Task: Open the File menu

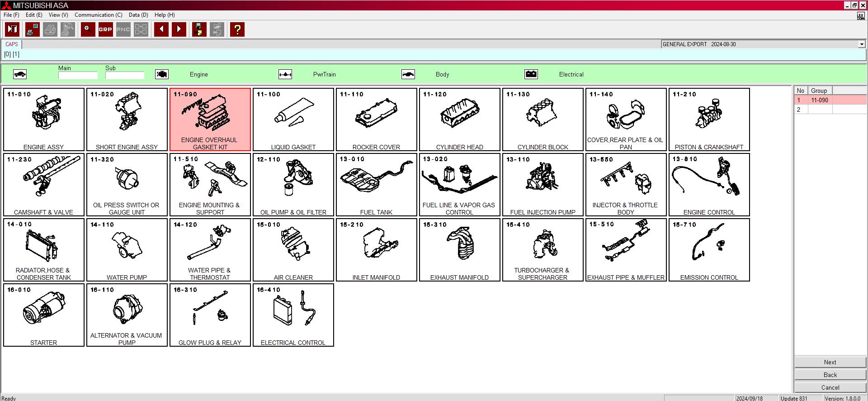Action: coord(11,15)
